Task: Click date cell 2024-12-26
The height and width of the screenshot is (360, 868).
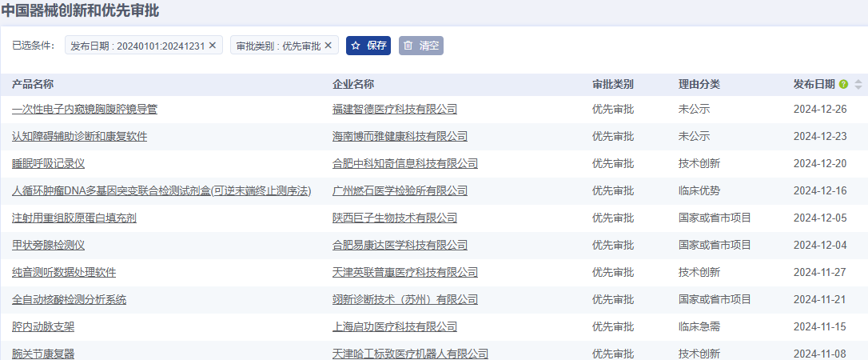Action: click(x=820, y=109)
